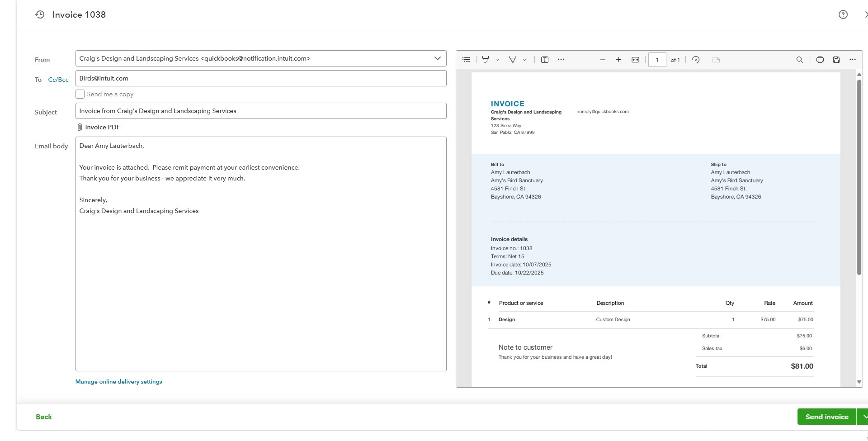The image size is (868, 441).
Task: Print the invoice PDF
Action: [820, 60]
